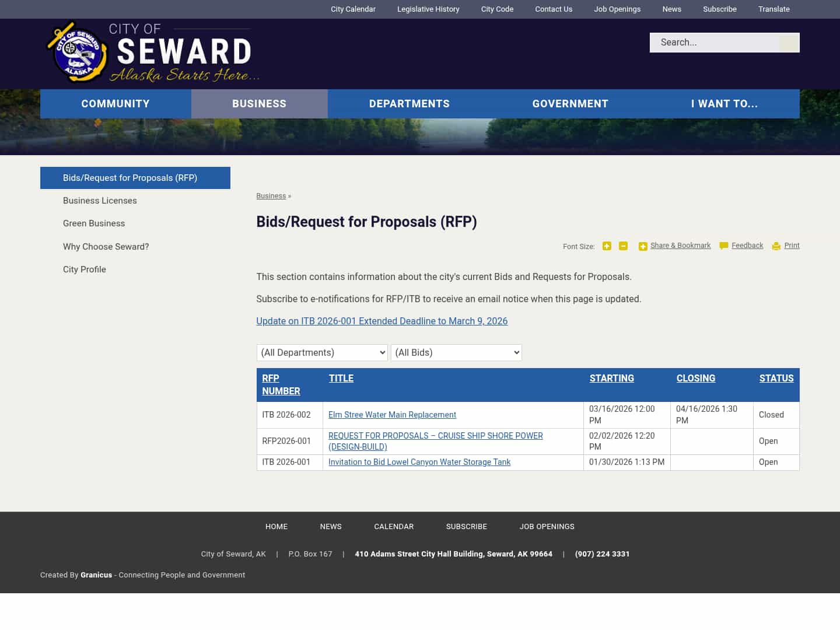Go back via the Business breadcrumb
Image resolution: width=840 pixels, height=630 pixels.
[x=271, y=195]
